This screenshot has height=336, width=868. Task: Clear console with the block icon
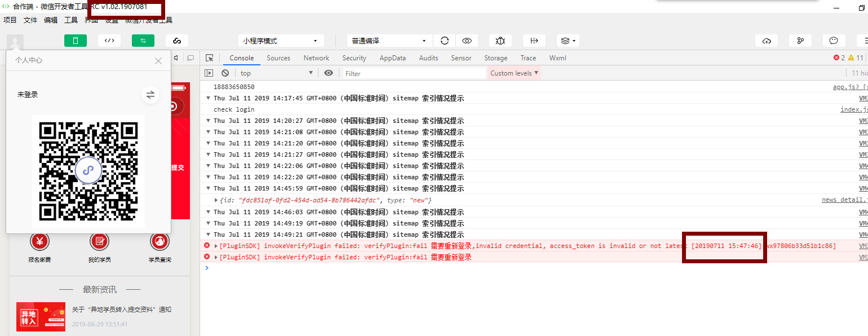225,73
